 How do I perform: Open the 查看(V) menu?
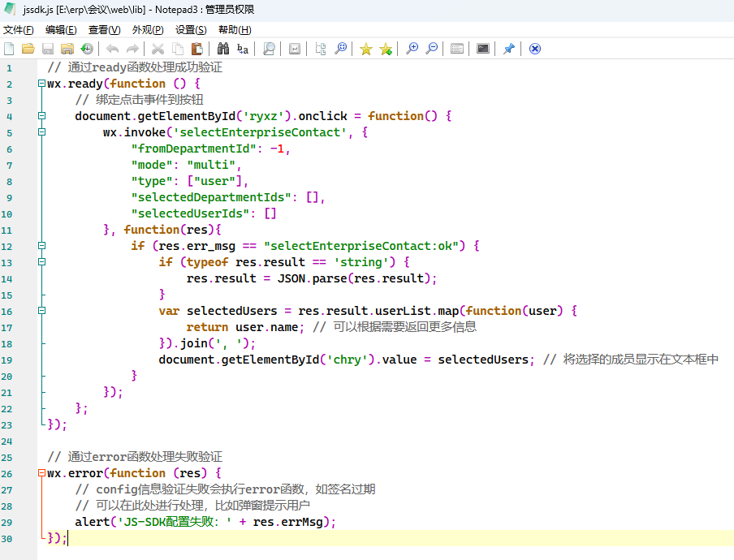(x=105, y=30)
